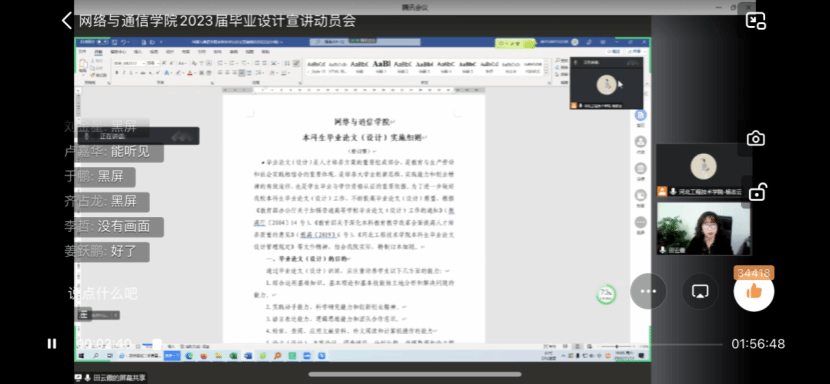Open the three-dots more options menu
Image resolution: width=830 pixels, height=384 pixels.
tap(648, 291)
